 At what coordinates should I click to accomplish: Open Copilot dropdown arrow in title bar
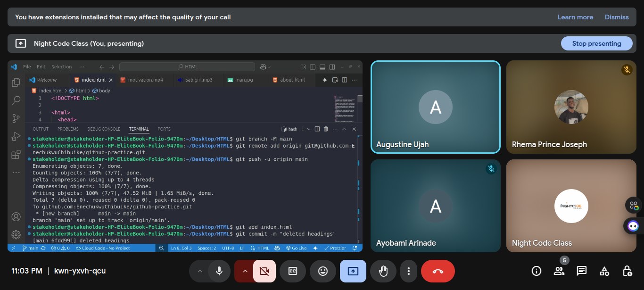(x=270, y=67)
